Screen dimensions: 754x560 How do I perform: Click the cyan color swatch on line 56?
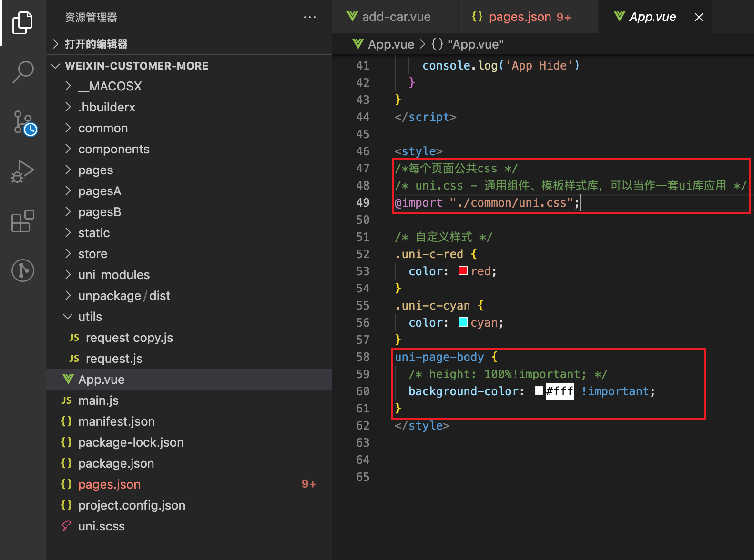point(463,322)
